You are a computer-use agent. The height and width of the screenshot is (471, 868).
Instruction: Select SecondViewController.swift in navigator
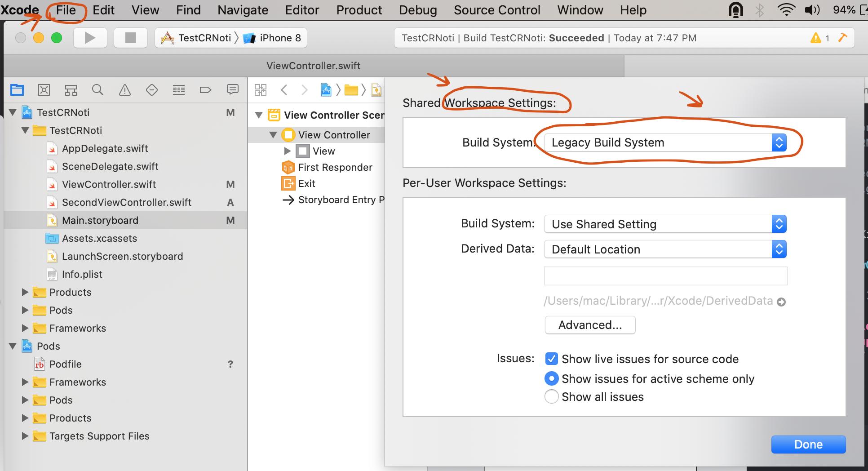point(126,202)
